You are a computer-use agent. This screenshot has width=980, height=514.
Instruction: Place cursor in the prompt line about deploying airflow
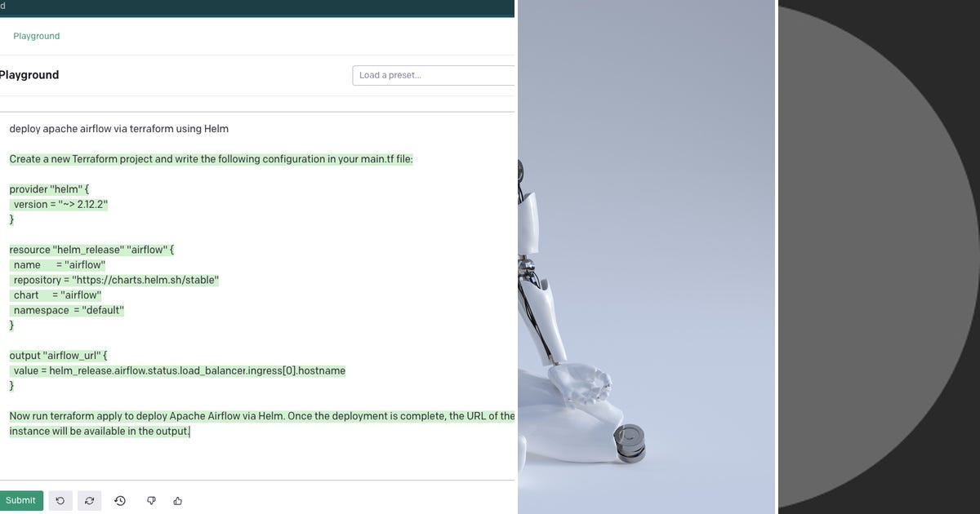point(119,129)
